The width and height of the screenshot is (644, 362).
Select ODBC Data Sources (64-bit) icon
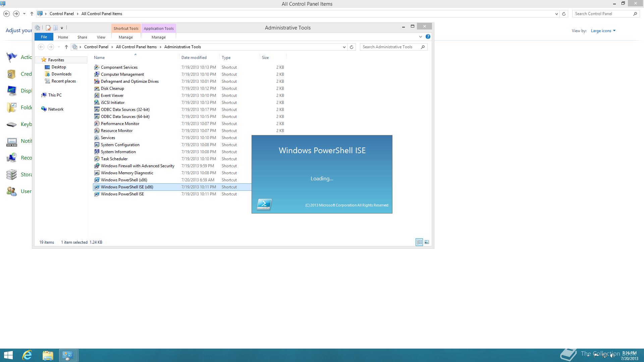97,117
